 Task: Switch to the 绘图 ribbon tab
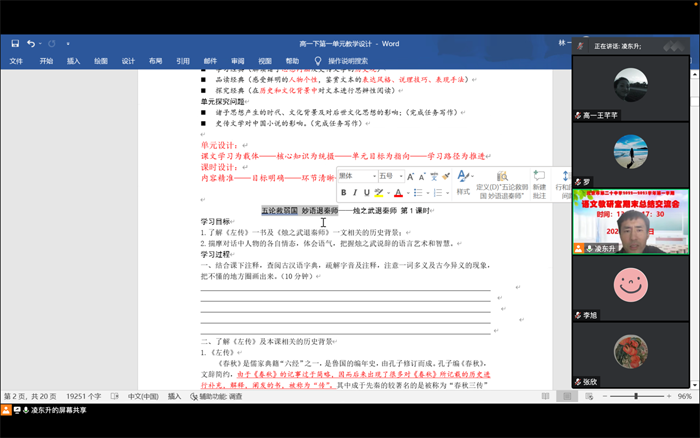(101, 61)
